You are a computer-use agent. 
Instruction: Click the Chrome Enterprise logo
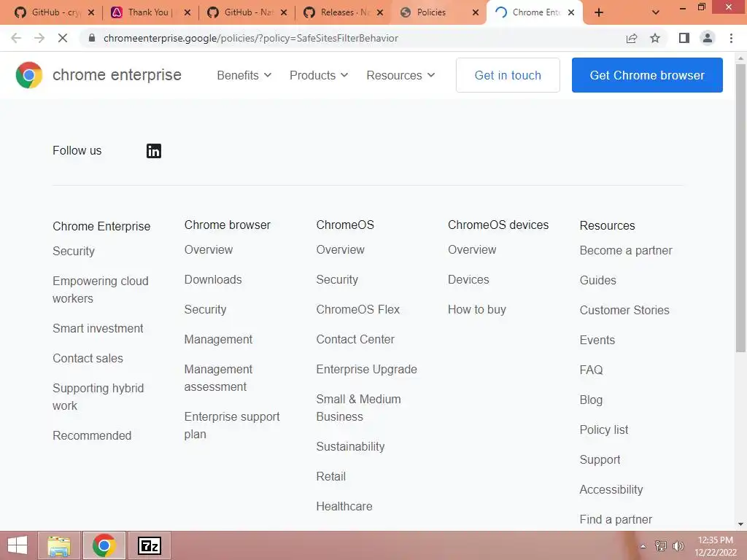pyautogui.click(x=98, y=75)
